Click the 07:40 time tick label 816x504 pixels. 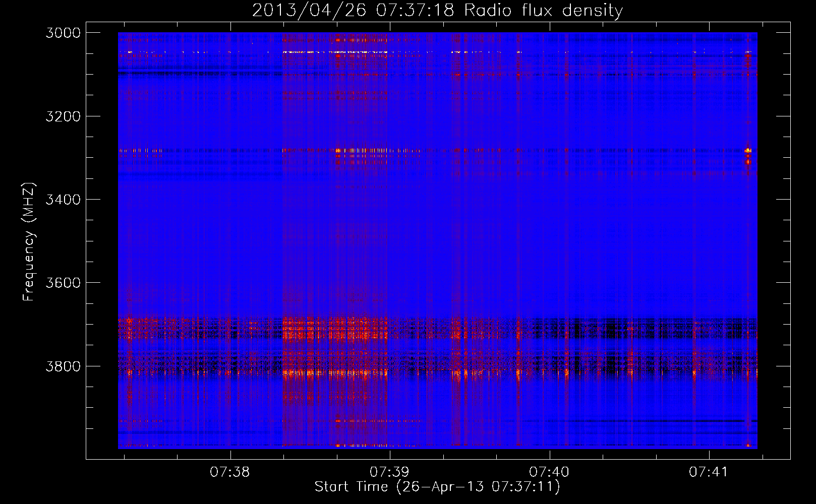549,472
